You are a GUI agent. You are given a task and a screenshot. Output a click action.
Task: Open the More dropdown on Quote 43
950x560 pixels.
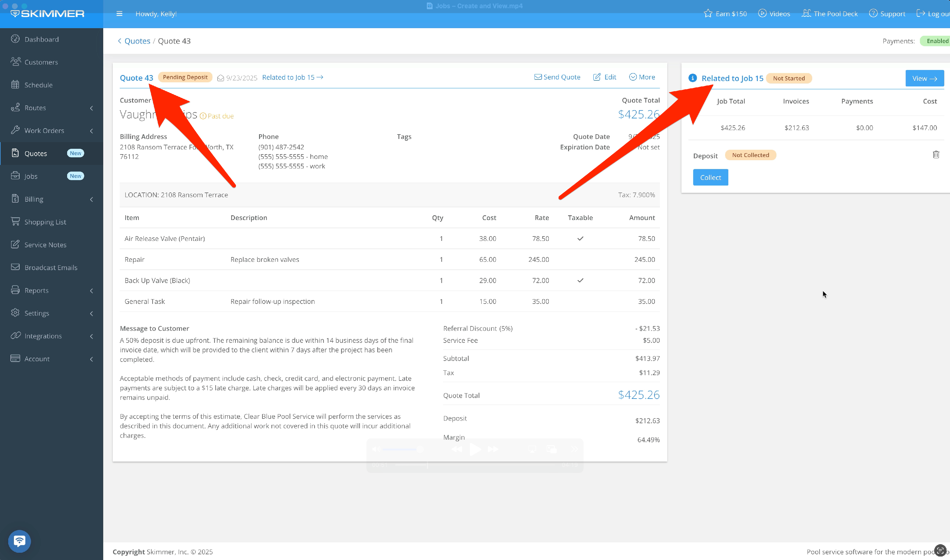(642, 77)
